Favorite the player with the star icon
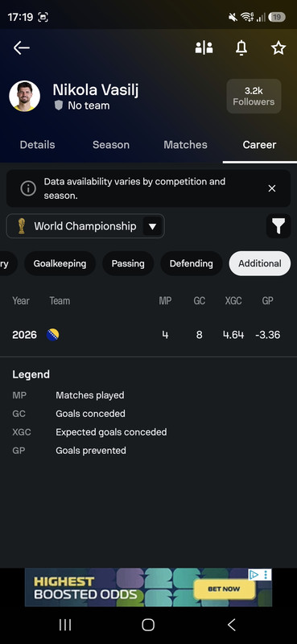The image size is (297, 644). click(x=278, y=48)
